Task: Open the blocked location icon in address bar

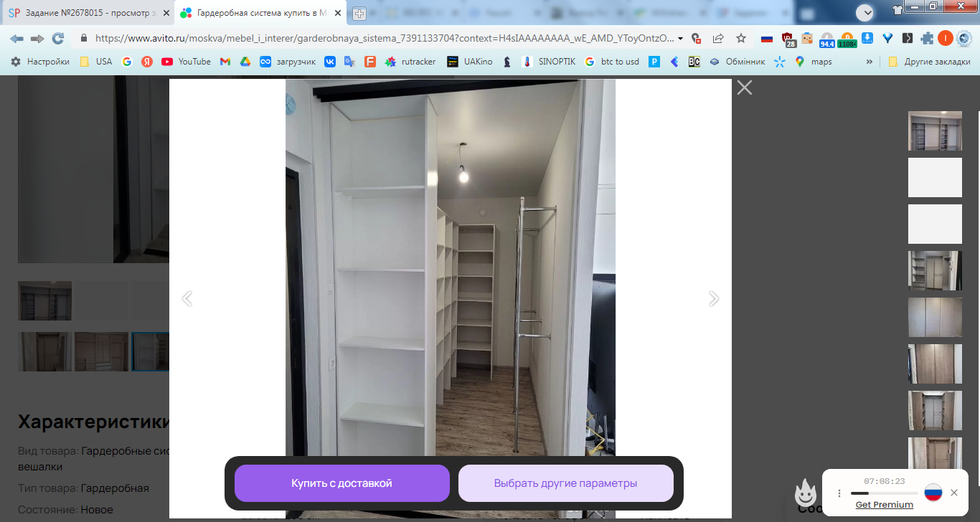Action: (695, 39)
